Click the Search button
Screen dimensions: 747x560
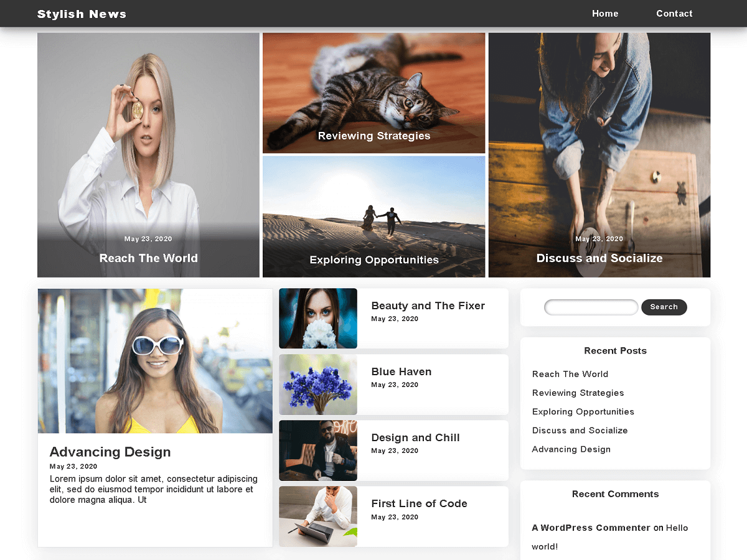click(x=664, y=307)
